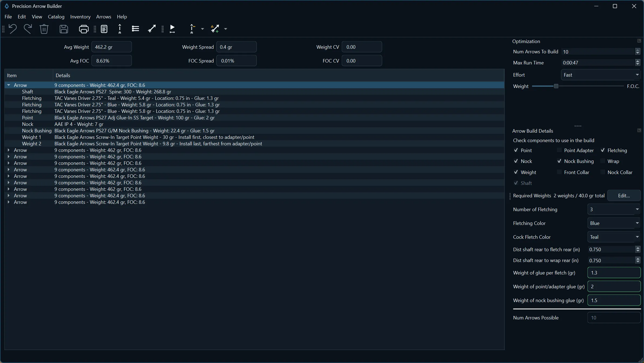Click the Edit... button for Required Weights
The image size is (644, 363).
pos(624,195)
